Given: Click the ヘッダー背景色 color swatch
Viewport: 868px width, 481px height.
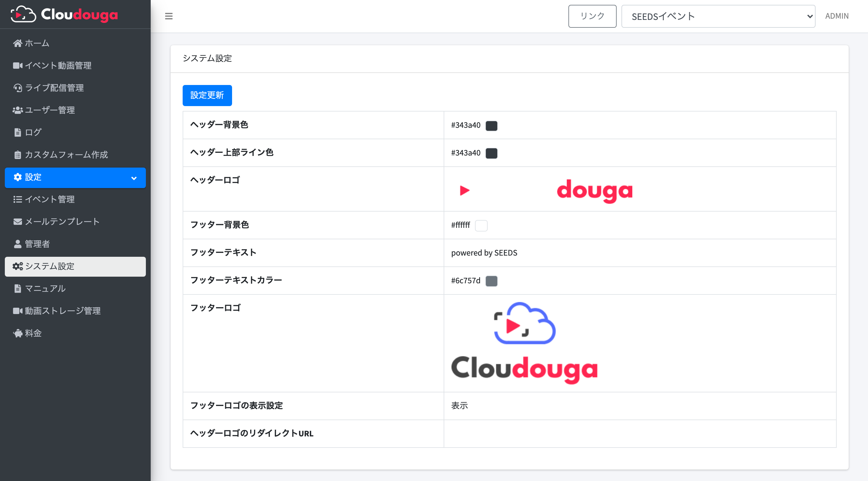Looking at the screenshot, I should (491, 125).
